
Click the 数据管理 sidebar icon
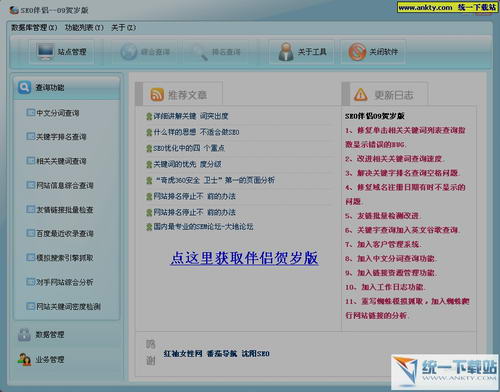click(x=24, y=335)
